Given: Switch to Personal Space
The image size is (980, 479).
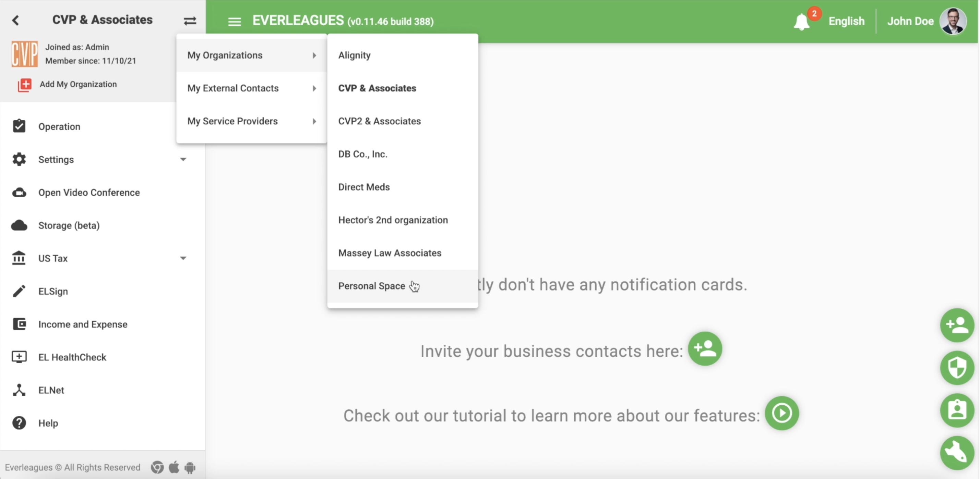Looking at the screenshot, I should coord(403,286).
